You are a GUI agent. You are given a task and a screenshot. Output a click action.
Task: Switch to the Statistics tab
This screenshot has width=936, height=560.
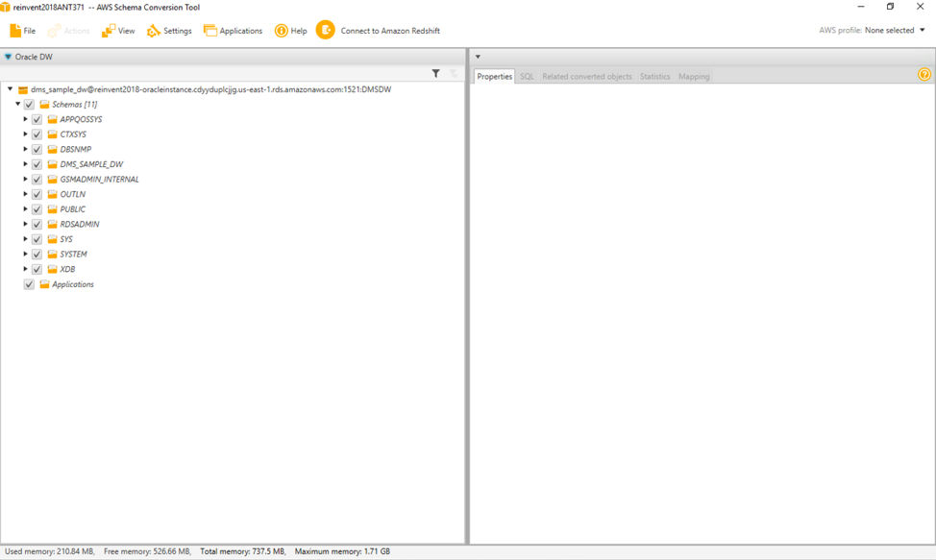click(654, 76)
